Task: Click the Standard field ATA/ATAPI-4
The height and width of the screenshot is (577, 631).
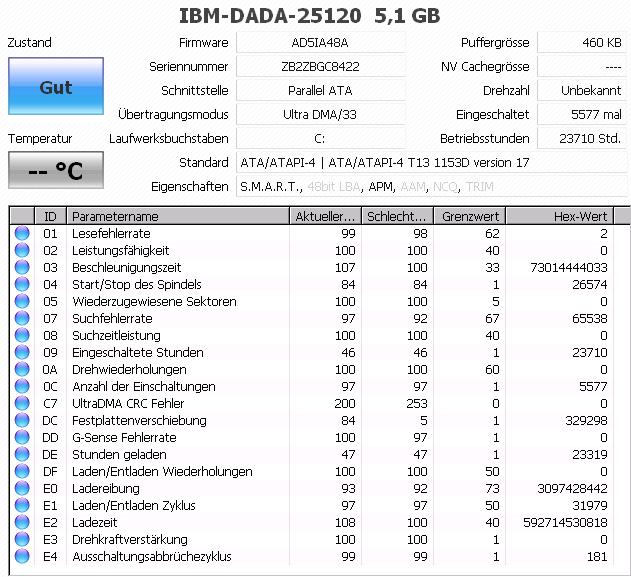Action: [x=431, y=163]
